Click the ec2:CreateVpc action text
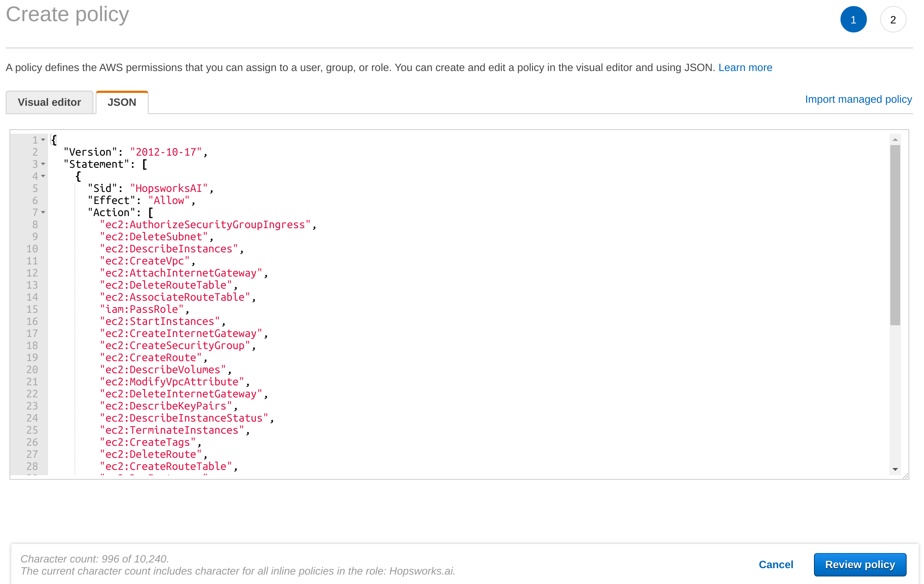The height and width of the screenshot is (584, 924). click(x=145, y=261)
